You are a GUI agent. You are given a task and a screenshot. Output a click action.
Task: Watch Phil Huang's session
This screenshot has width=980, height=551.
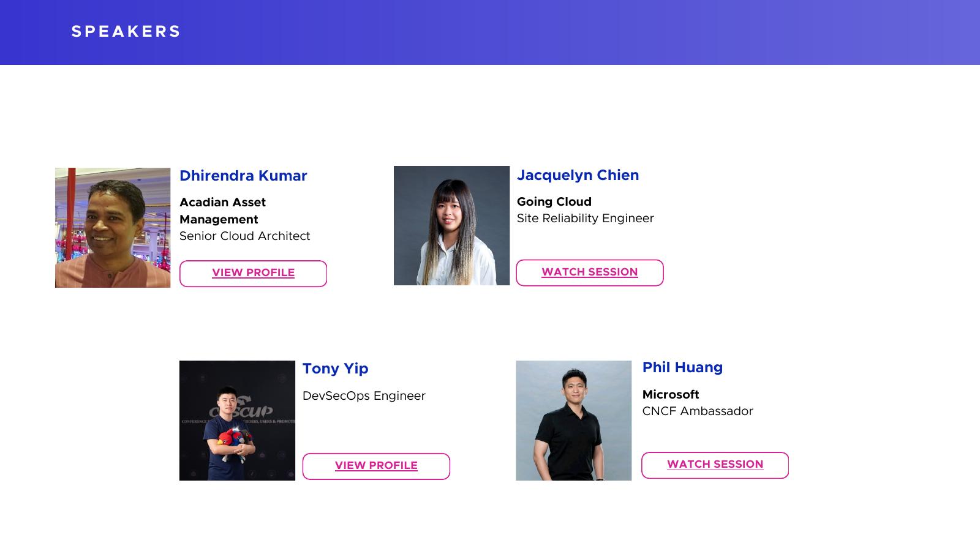(715, 465)
